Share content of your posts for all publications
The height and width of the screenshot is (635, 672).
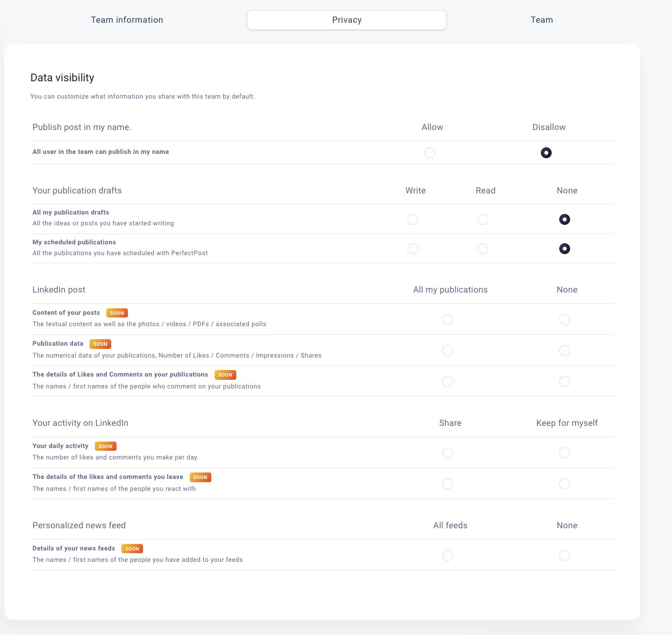point(448,320)
